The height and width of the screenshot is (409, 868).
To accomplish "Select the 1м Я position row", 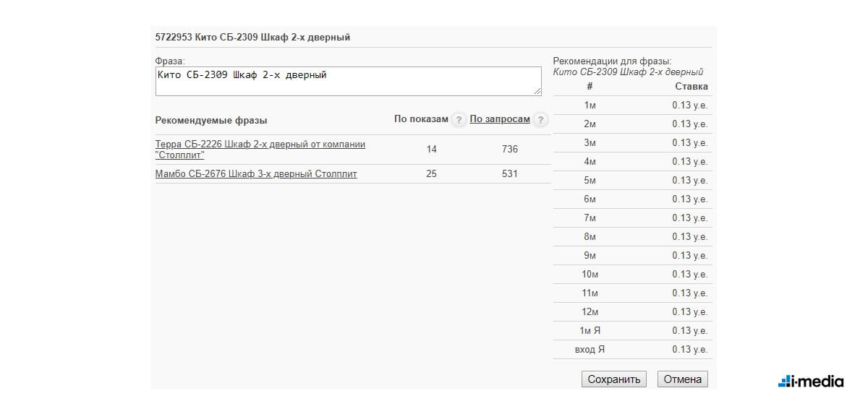I will pos(632,331).
